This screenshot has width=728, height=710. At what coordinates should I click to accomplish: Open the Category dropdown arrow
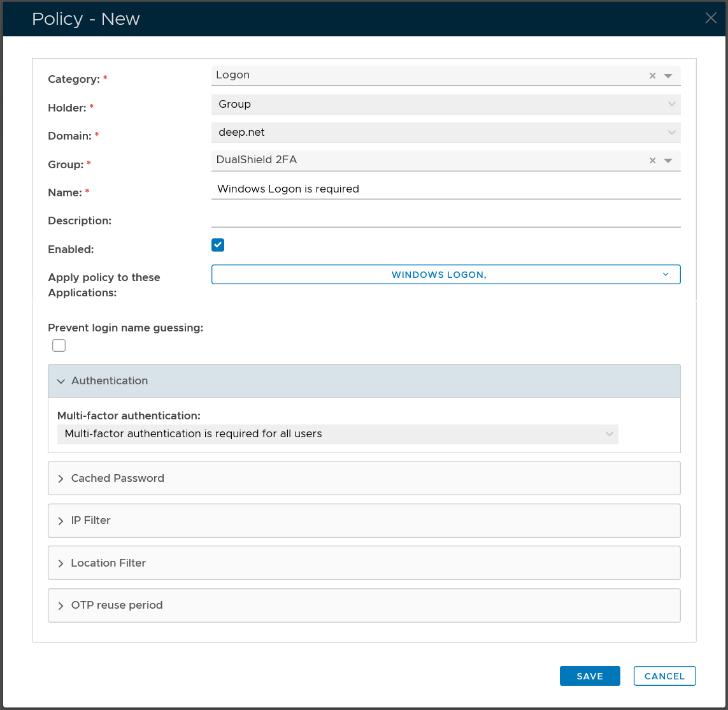[x=668, y=76]
